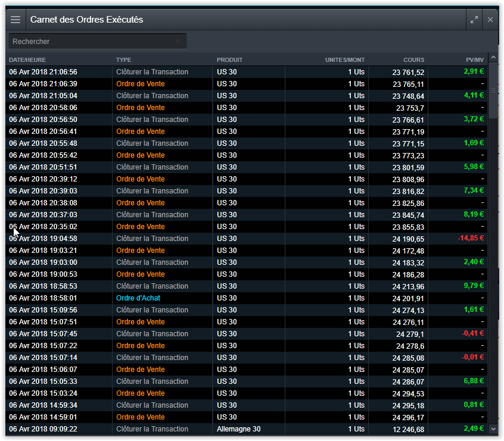The image size is (504, 441).
Task: Sort by PRODUIT column header
Action: pos(229,60)
